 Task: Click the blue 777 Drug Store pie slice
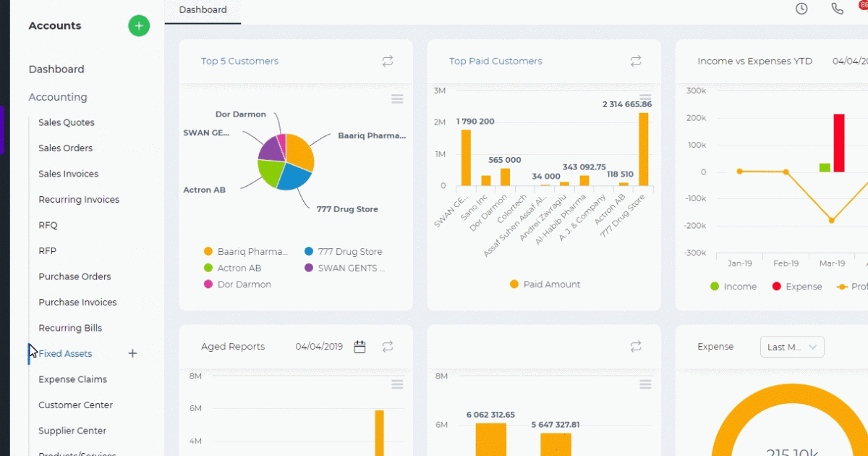(293, 176)
